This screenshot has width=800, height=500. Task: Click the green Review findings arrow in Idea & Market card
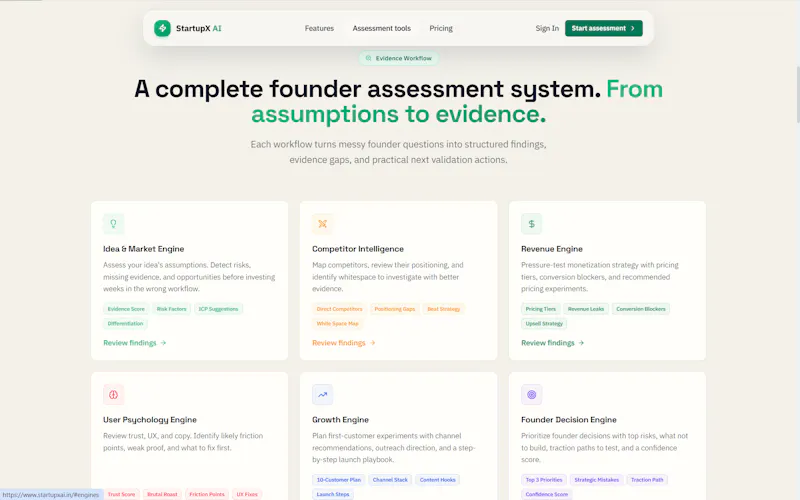163,343
